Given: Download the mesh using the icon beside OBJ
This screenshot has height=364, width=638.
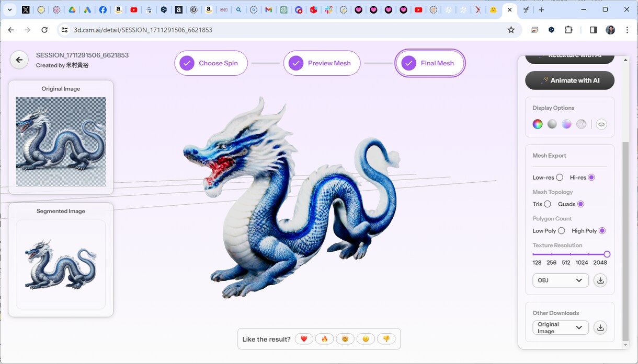Looking at the screenshot, I should (x=600, y=280).
